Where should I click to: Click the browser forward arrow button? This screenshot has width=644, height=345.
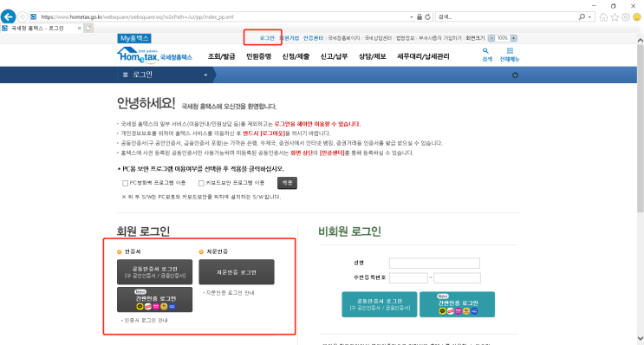click(23, 16)
